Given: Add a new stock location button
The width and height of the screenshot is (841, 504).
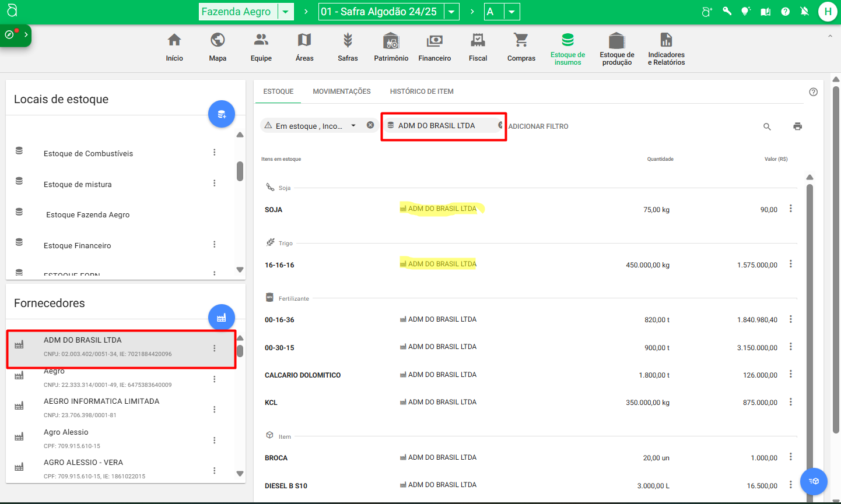Looking at the screenshot, I should [x=222, y=114].
